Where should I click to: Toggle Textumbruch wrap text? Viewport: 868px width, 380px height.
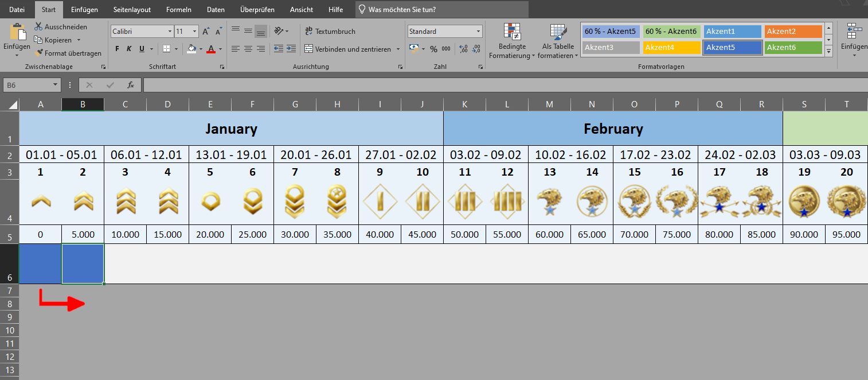pyautogui.click(x=330, y=31)
